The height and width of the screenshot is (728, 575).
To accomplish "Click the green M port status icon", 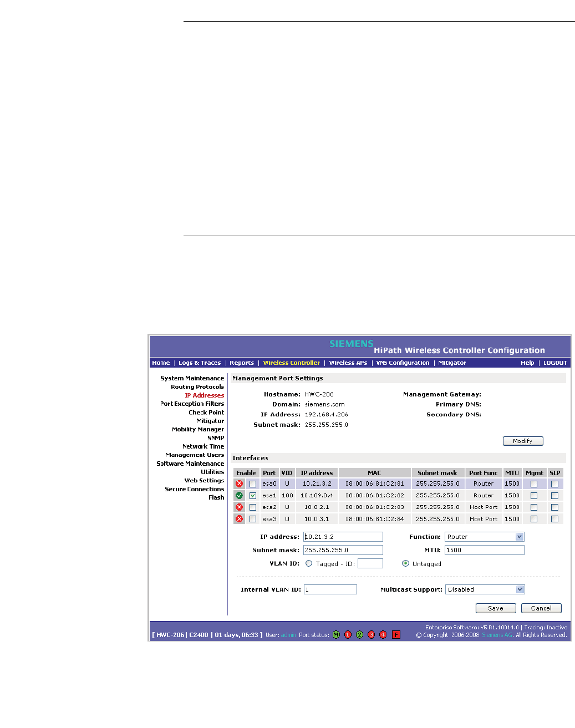I will click(336, 634).
